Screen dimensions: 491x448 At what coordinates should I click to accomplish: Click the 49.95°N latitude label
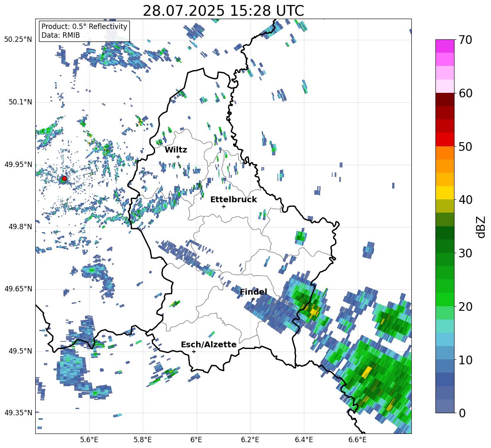[18, 165]
